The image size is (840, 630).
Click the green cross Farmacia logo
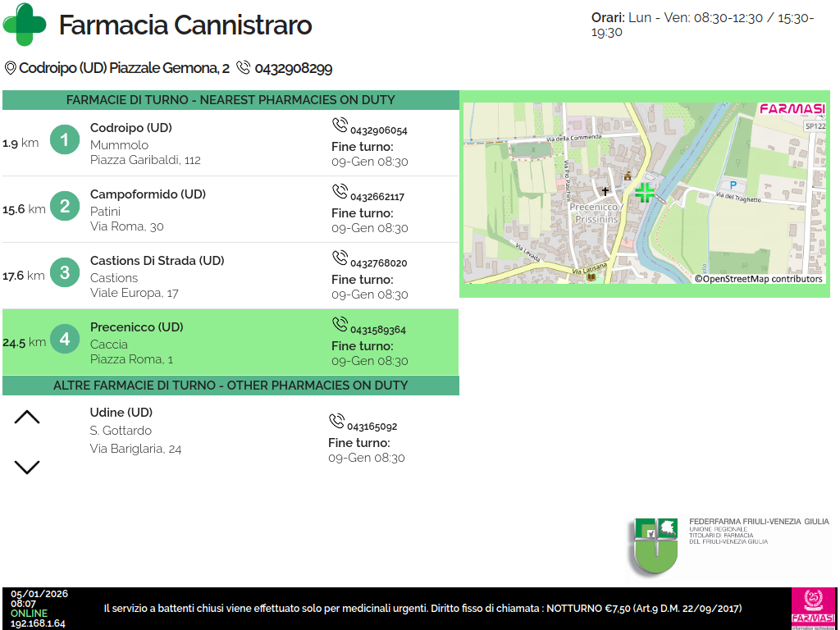click(25, 25)
